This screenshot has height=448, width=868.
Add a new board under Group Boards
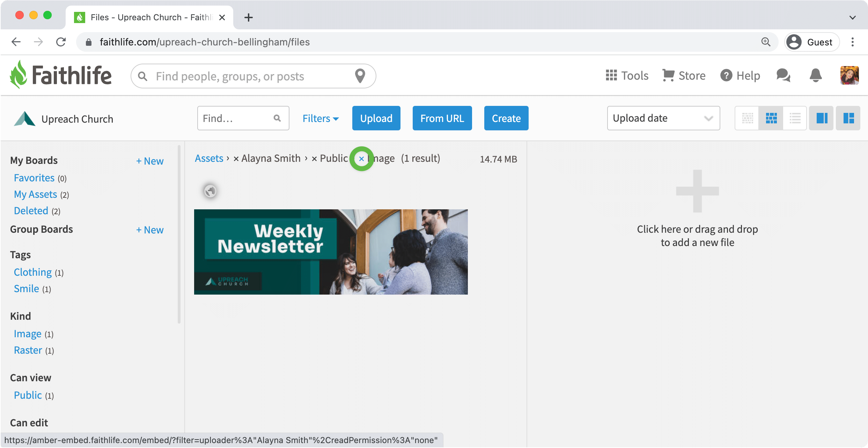coord(150,230)
